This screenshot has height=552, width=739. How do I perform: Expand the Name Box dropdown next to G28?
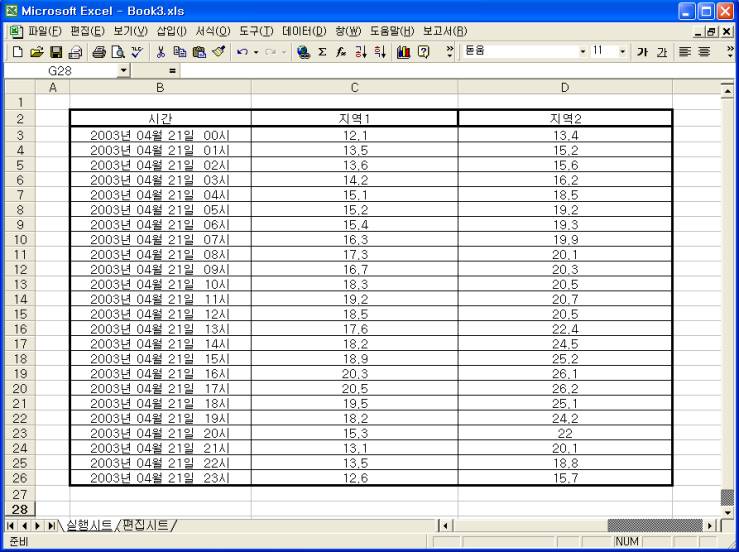click(124, 72)
